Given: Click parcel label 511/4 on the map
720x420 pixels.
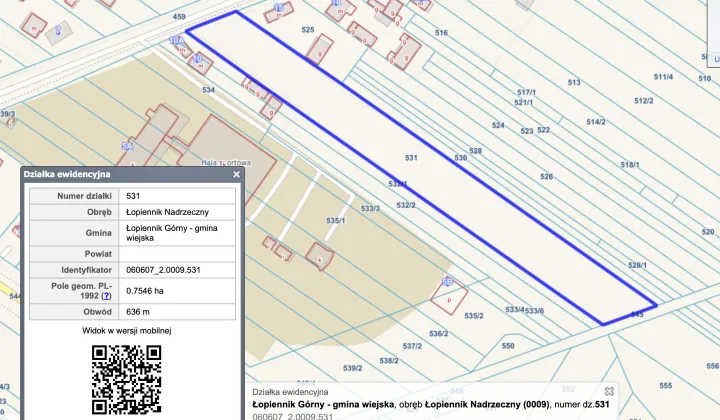Looking at the screenshot, I should pyautogui.click(x=664, y=77).
